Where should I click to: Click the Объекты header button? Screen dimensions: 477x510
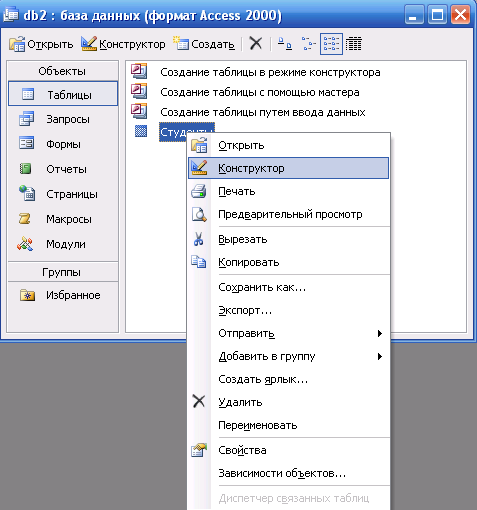click(63, 71)
